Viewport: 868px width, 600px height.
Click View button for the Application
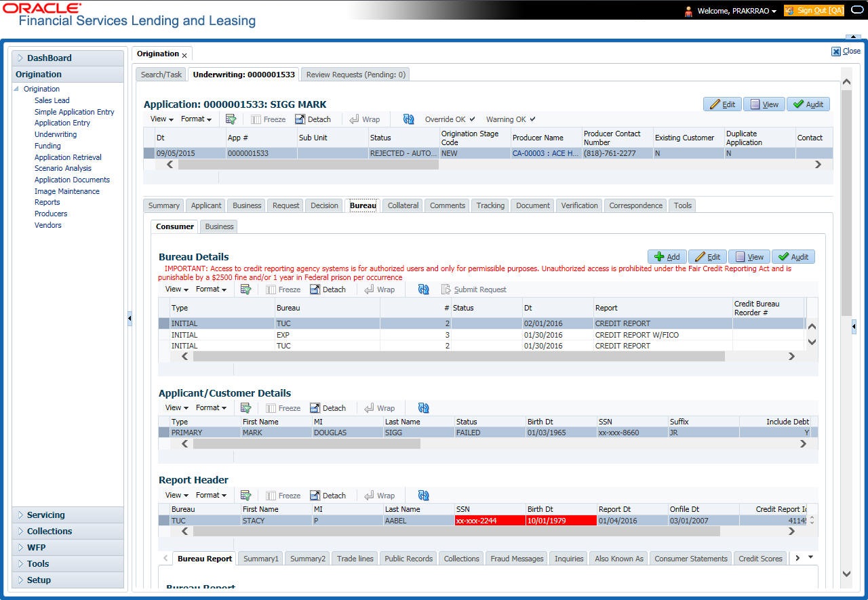point(764,104)
